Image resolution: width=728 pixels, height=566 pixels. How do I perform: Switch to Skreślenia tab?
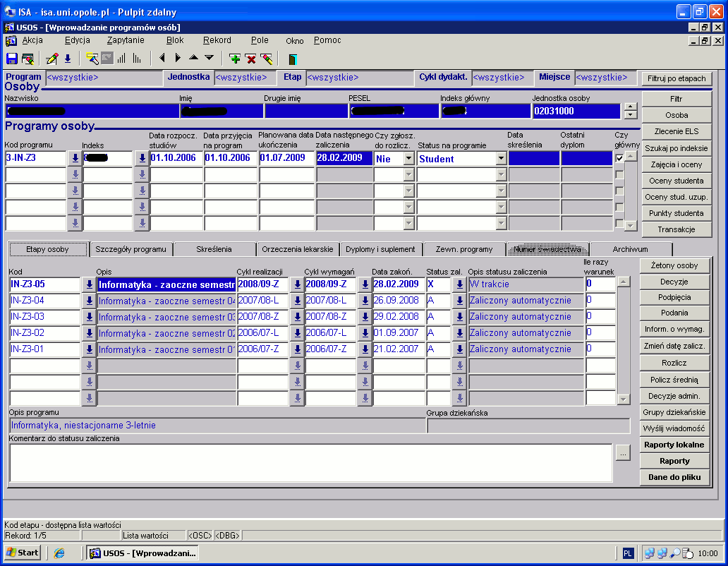tap(214, 249)
